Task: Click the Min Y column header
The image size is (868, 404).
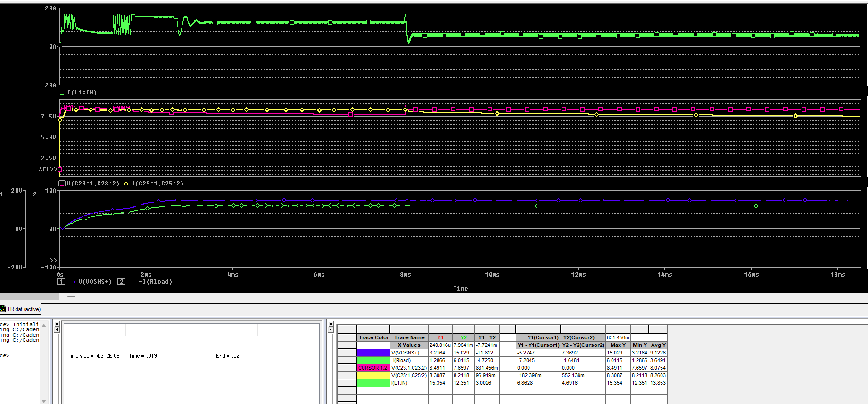Action: click(639, 345)
